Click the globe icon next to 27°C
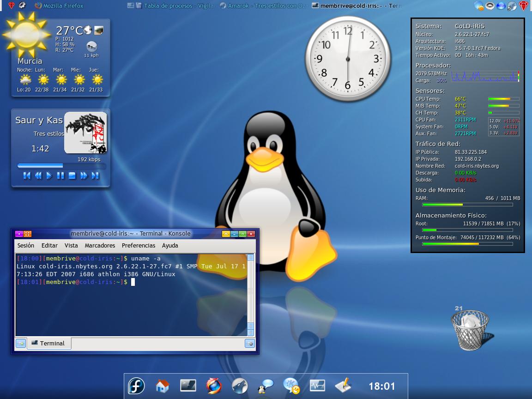 pyautogui.click(x=88, y=30)
